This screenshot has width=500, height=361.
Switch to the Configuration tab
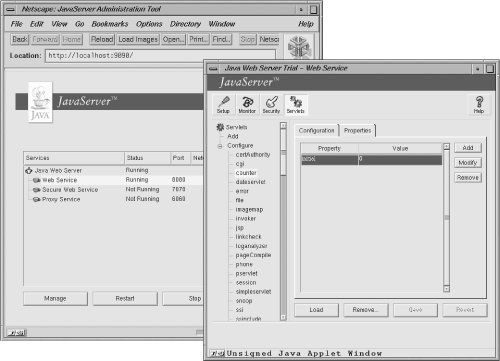(316, 130)
